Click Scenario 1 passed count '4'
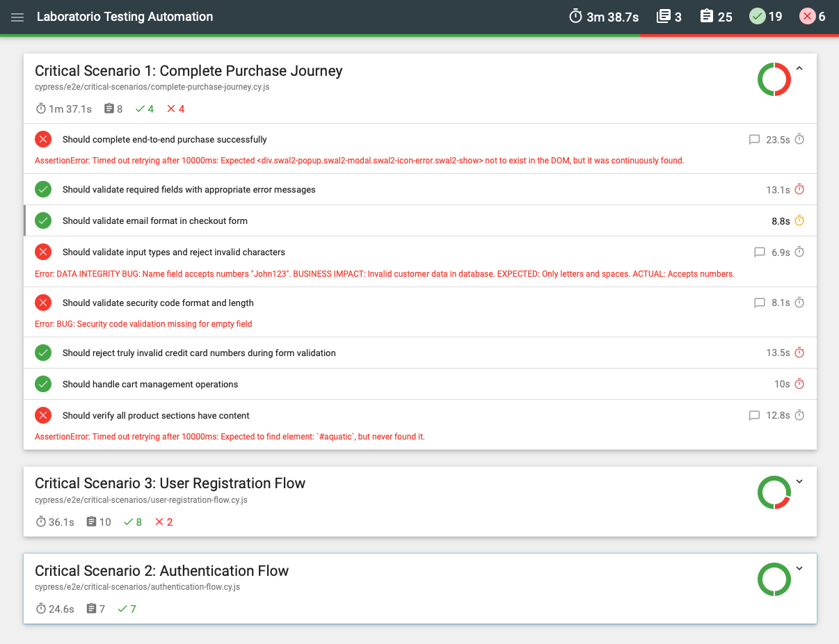Viewport: 839px width, 644px height. click(x=145, y=109)
